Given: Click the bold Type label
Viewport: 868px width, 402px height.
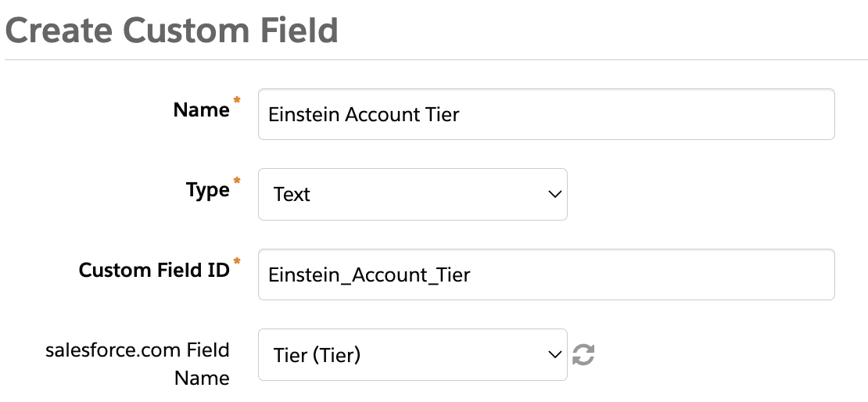Looking at the screenshot, I should (207, 190).
